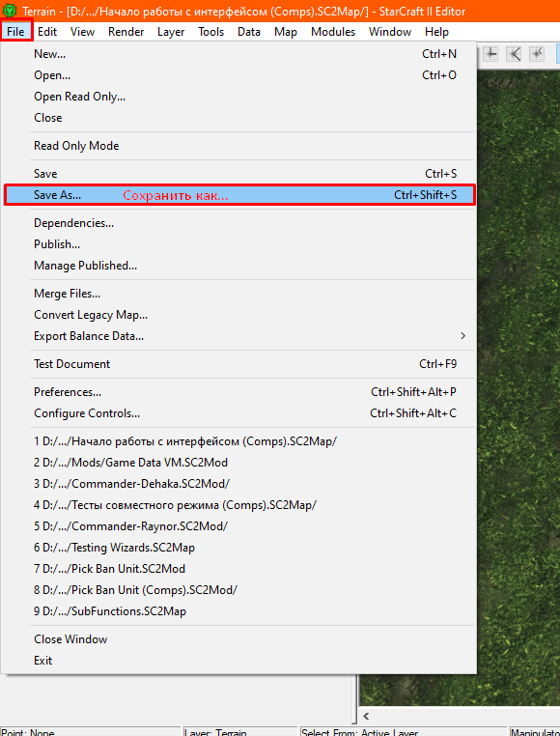This screenshot has height=736, width=560.
Task: Open Preferences... from the File menu
Action: click(x=239, y=392)
